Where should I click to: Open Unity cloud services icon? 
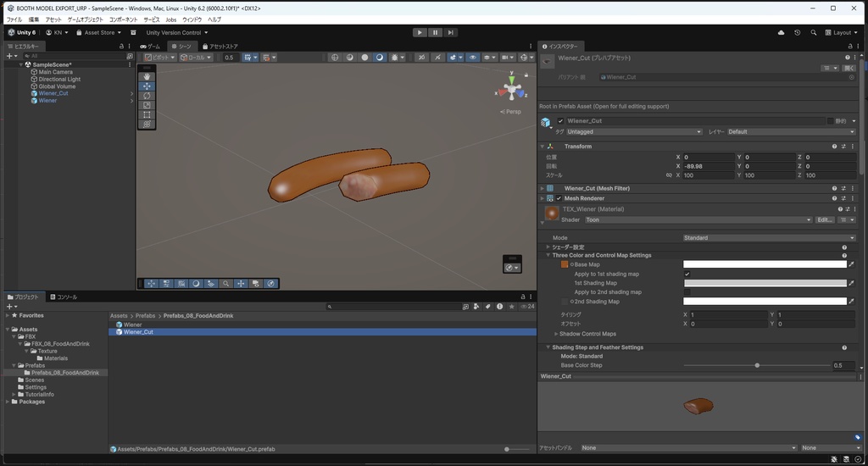pyautogui.click(x=781, y=33)
